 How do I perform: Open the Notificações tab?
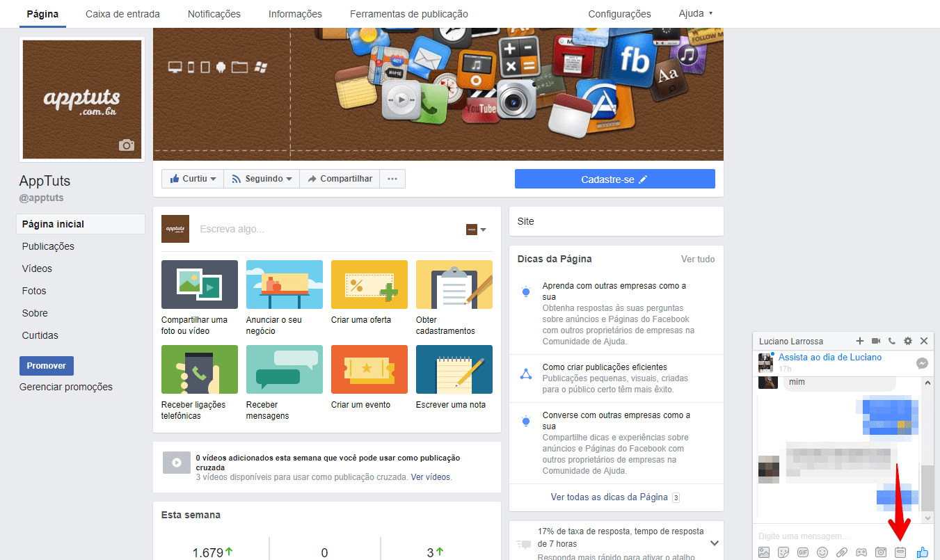tap(214, 14)
